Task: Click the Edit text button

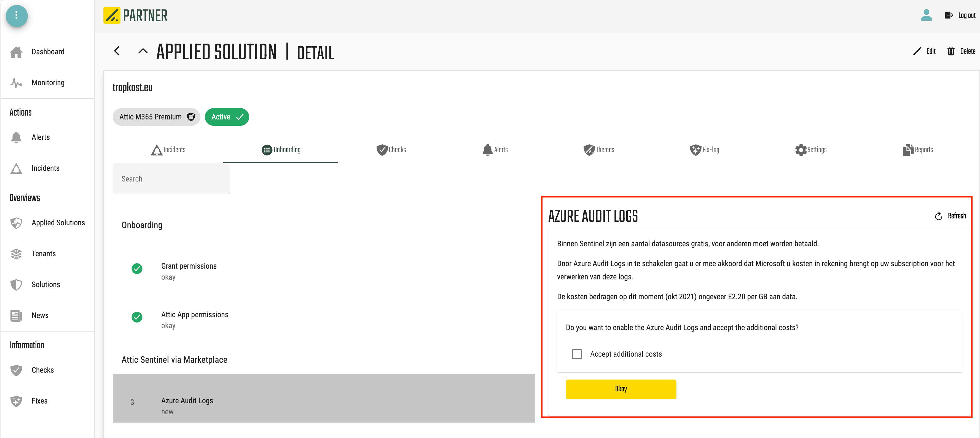Action: pos(931,51)
